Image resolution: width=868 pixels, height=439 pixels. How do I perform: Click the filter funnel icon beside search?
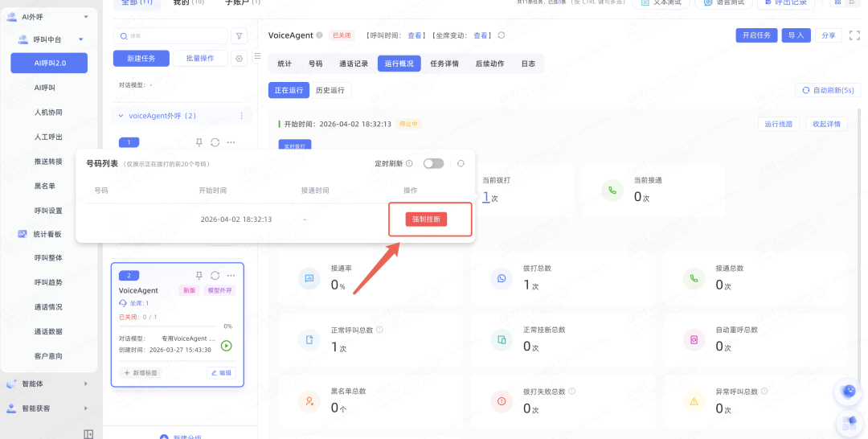pyautogui.click(x=239, y=36)
